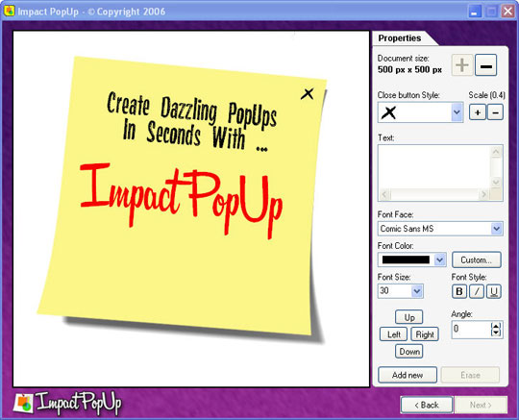Click the Custom... color button
Viewport: 519px width, 420px height.
[477, 259]
